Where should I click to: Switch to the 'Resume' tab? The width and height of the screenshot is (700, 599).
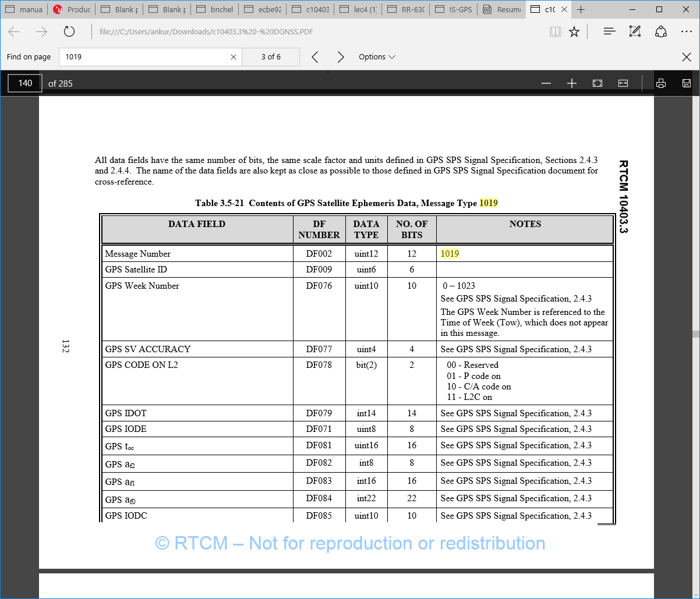501,9
